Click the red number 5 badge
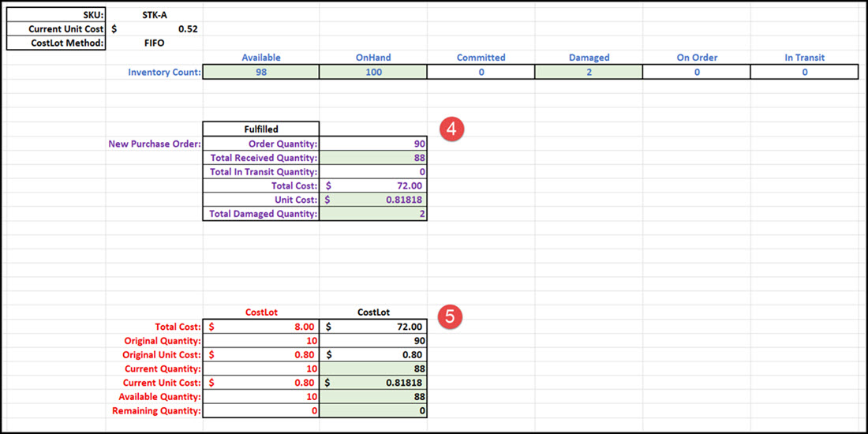The width and height of the screenshot is (868, 434). coord(450,316)
